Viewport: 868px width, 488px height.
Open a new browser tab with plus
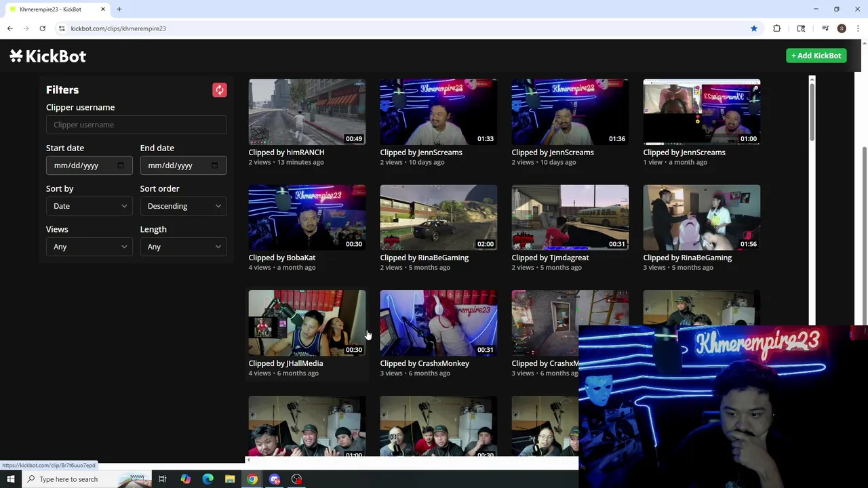pos(119,9)
